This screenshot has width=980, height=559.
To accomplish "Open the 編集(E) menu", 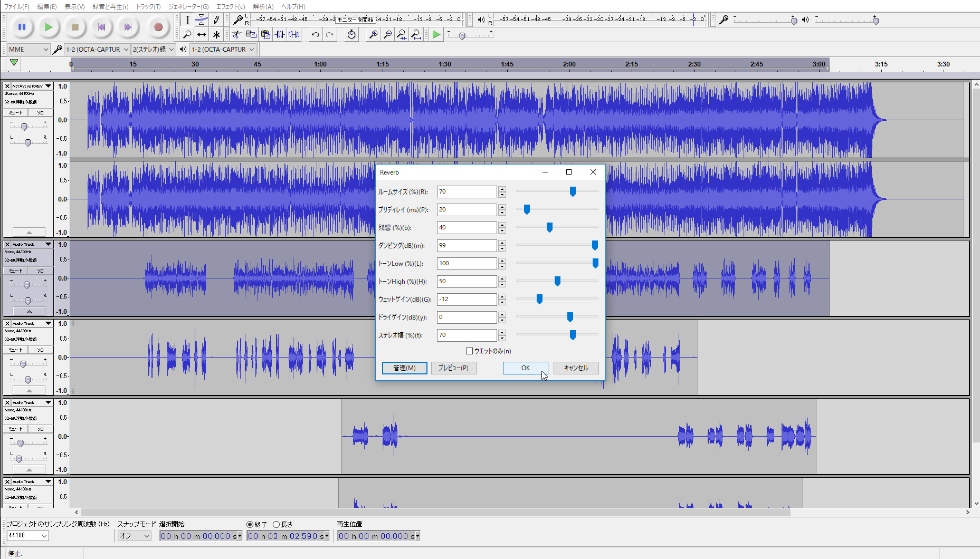I will click(47, 6).
